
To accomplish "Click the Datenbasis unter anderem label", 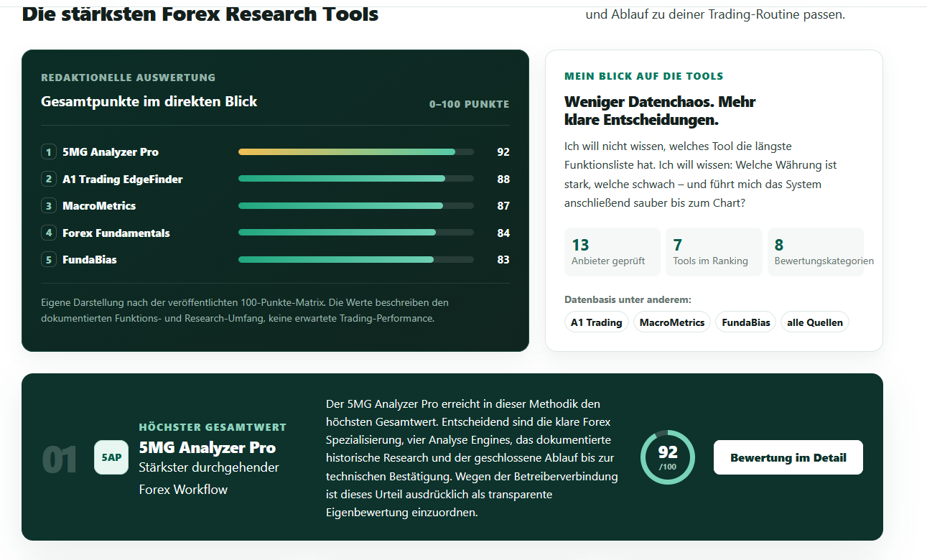I will [628, 299].
